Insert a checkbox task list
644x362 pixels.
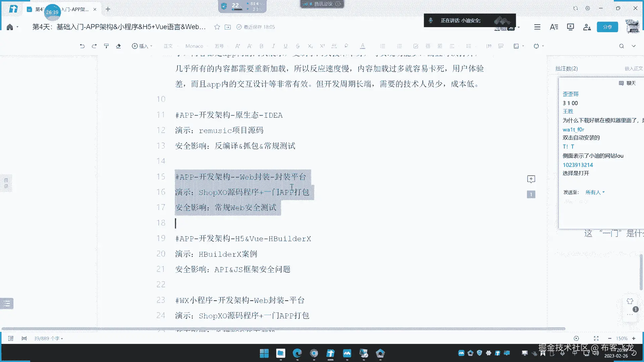pos(416,46)
